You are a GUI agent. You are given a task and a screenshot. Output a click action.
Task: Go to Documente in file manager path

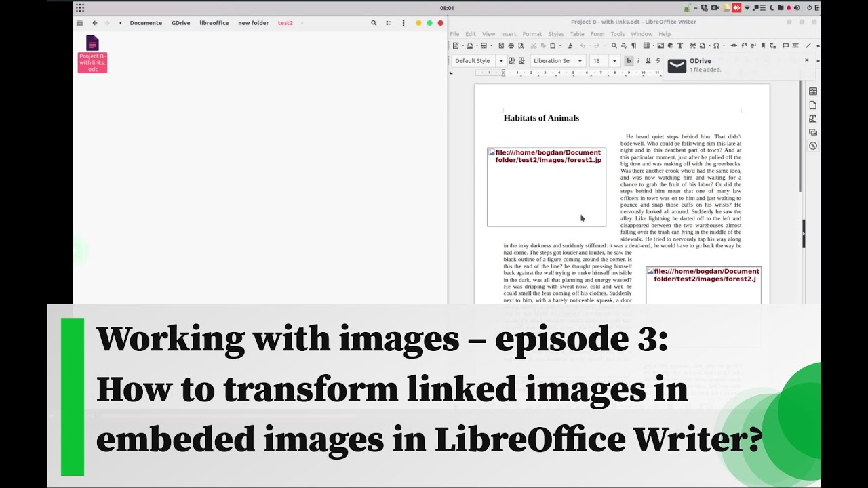pyautogui.click(x=146, y=23)
